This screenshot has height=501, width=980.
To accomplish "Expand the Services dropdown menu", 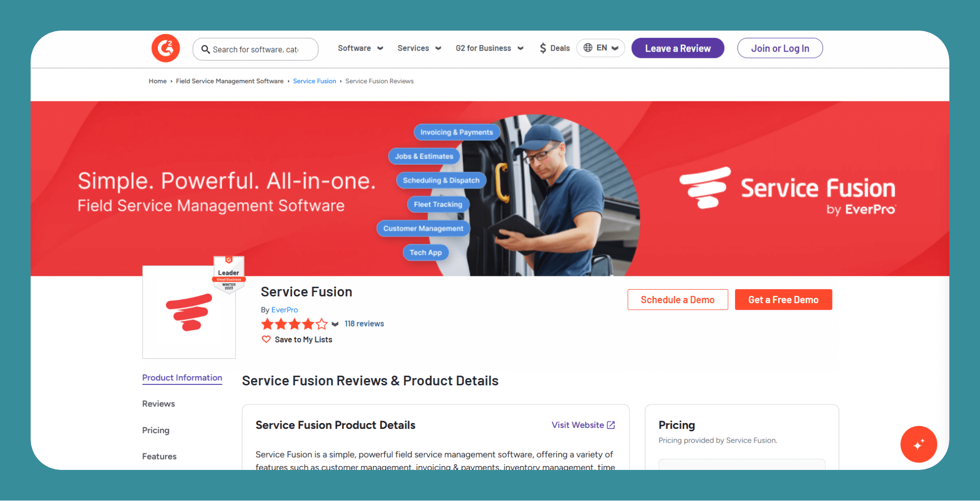I will point(419,48).
